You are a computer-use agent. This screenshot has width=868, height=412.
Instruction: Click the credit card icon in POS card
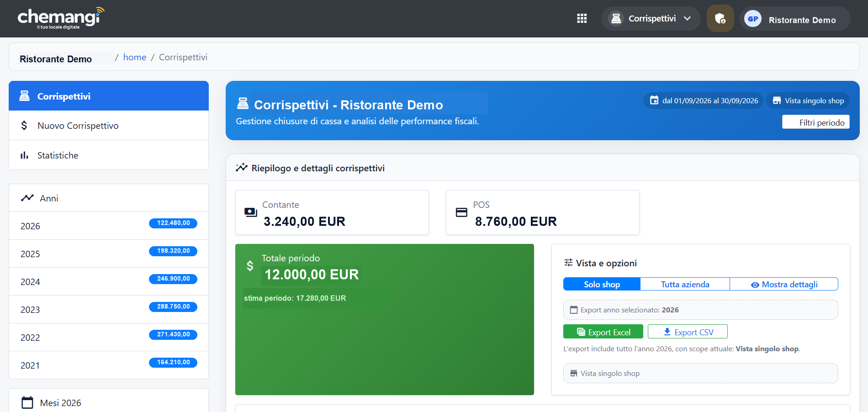pyautogui.click(x=461, y=212)
